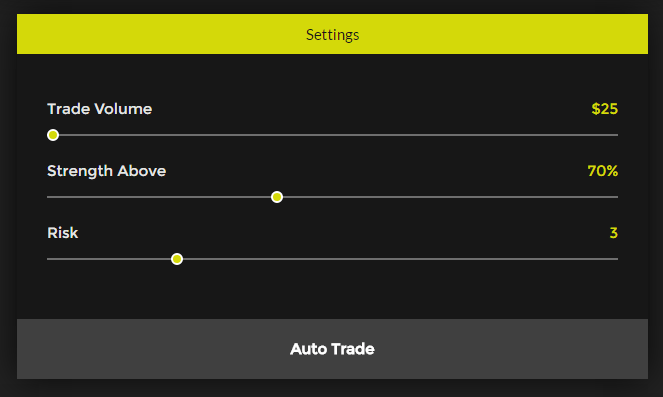Click the Strength Above track's far right end
This screenshot has width=663, height=397.
[x=615, y=197]
